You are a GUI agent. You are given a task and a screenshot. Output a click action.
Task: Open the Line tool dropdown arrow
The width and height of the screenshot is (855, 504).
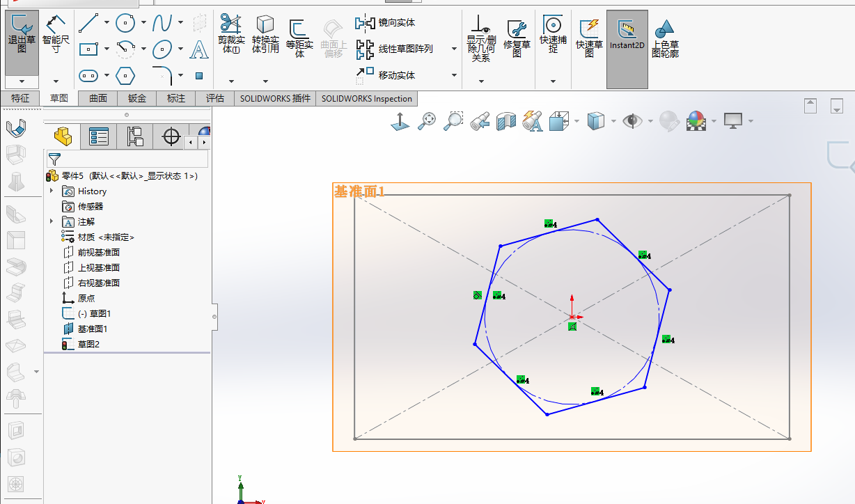(x=107, y=23)
